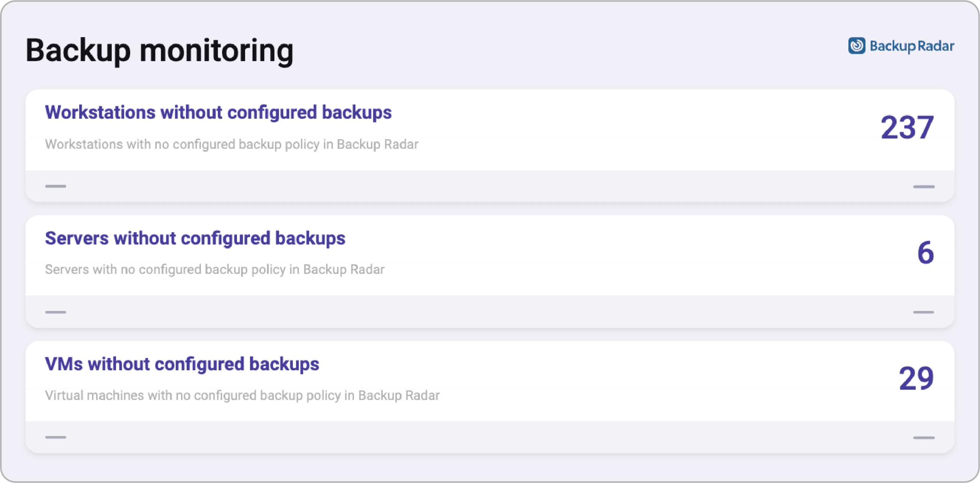Open VMs without configured backups title

coord(182,364)
